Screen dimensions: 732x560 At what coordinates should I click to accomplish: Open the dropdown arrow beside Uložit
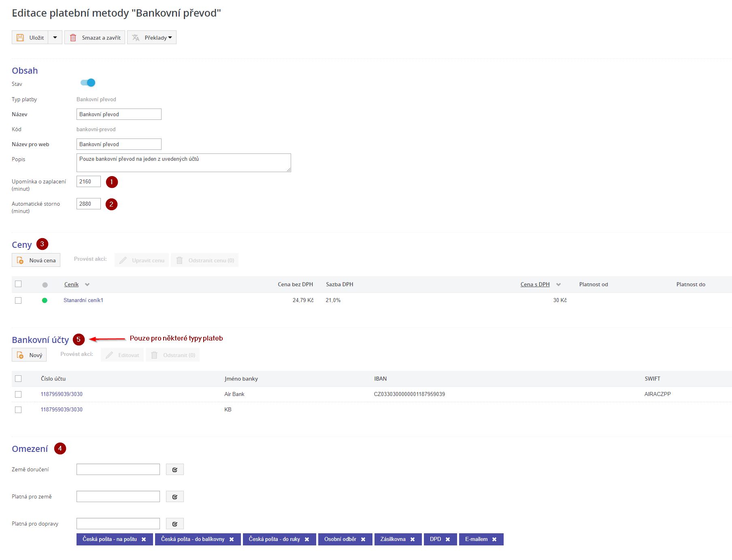[x=55, y=38]
